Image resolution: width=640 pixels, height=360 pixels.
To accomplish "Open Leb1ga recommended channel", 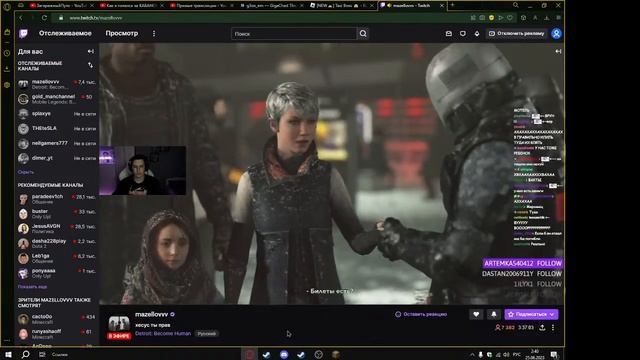I will (57, 258).
